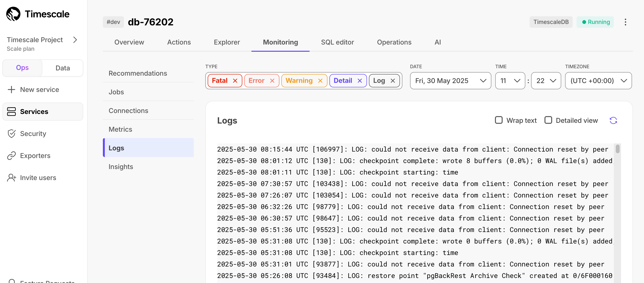The image size is (644, 283).
Task: Open the three-dot service options menu
Action: pyautogui.click(x=625, y=22)
